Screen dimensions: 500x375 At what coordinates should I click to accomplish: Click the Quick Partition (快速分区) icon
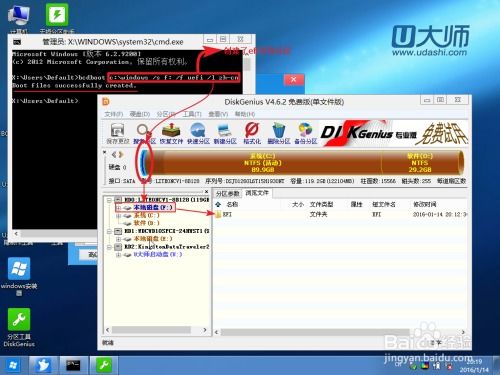(x=198, y=133)
